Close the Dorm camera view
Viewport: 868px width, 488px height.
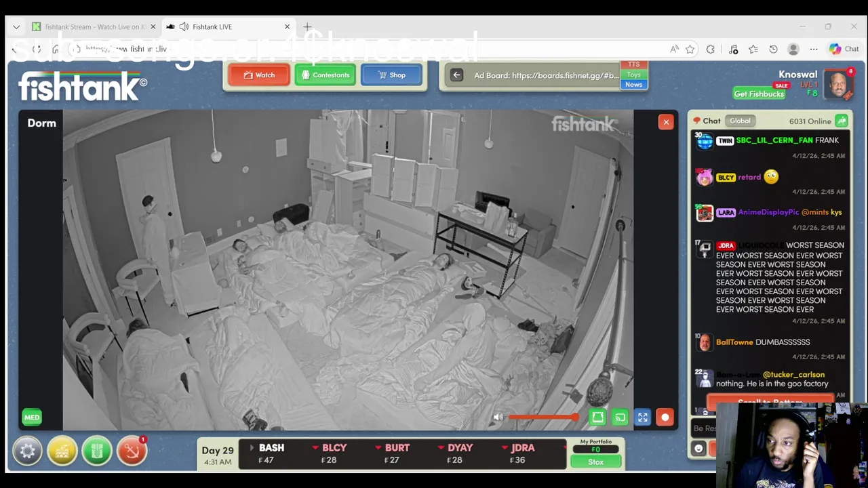(x=666, y=122)
